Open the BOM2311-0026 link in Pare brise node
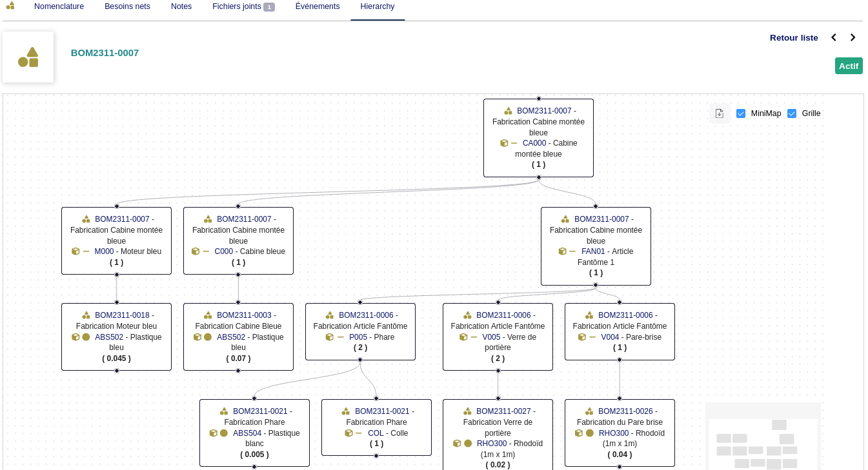 (x=627, y=411)
